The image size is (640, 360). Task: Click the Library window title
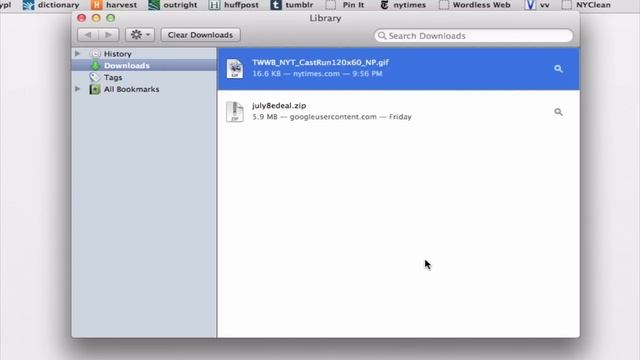(x=325, y=18)
